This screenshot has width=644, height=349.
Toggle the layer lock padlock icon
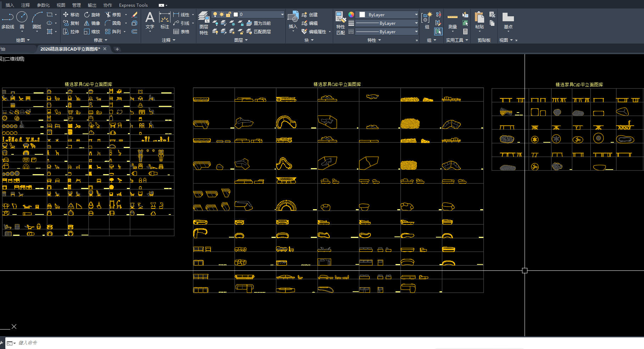229,15
